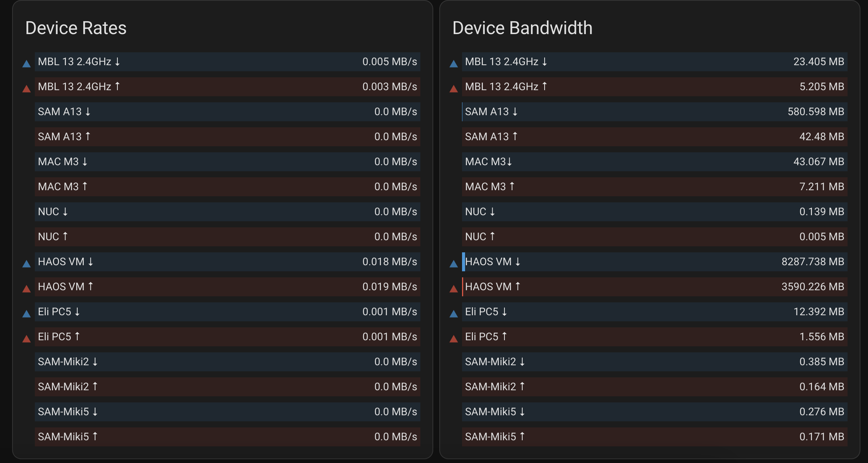Open SAM A13 download bandwidth 580.598 MB row
The height and width of the screenshot is (463, 868).
coord(654,112)
